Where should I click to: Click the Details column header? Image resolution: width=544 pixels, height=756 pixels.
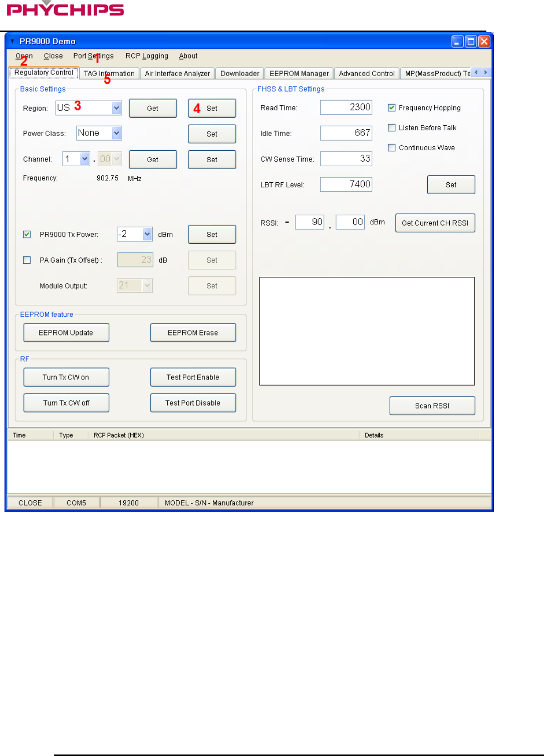[x=419, y=435]
